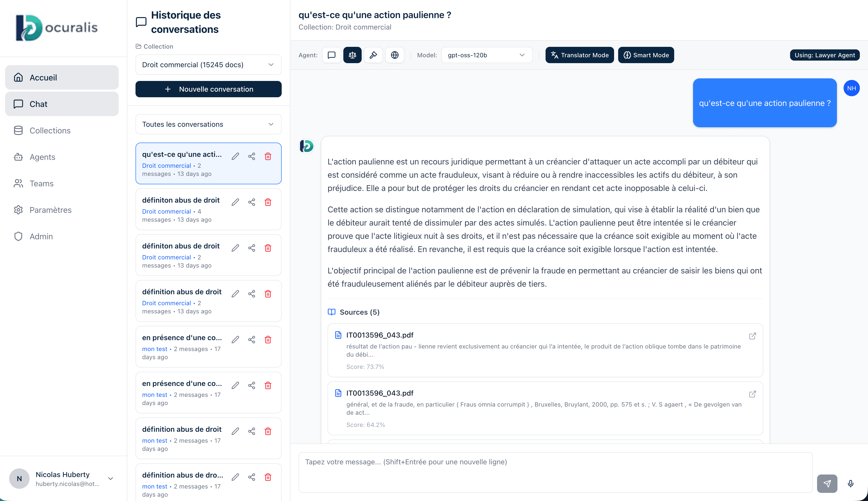This screenshot has height=501, width=868.
Task: Select the scales lawyer agent icon
Action: [x=352, y=55]
